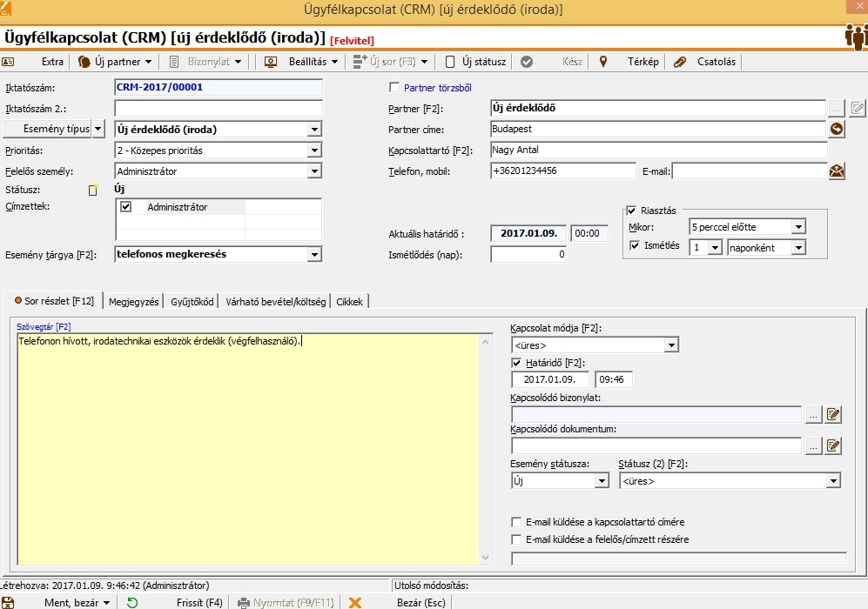
Task: Click the e-mail envelope icon beside E-mail field
Action: (x=837, y=171)
